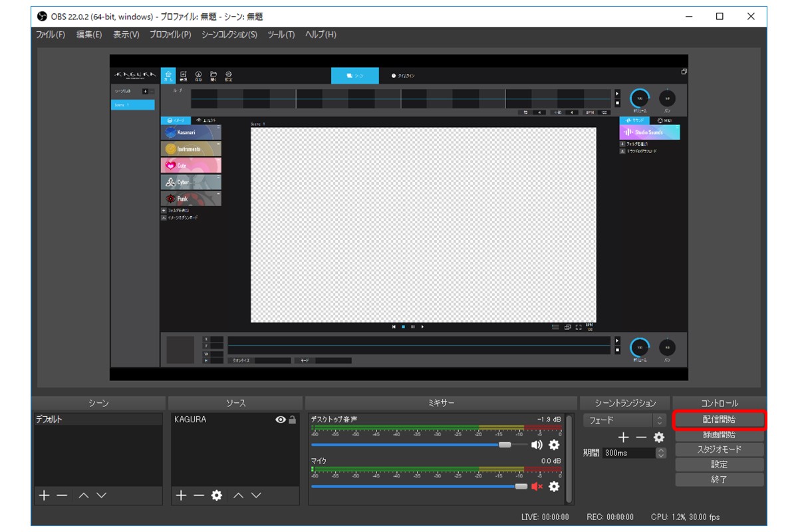Move the scene down in the list
The image size is (798, 532).
(101, 495)
